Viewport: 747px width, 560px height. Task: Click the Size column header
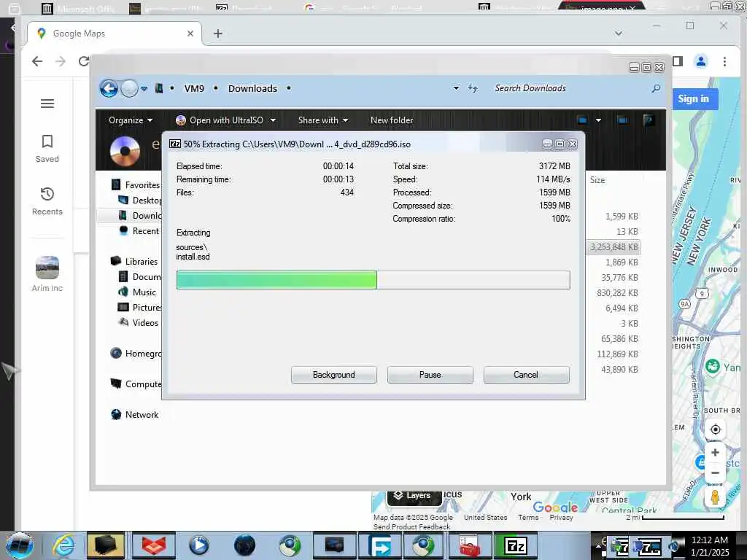coord(597,180)
